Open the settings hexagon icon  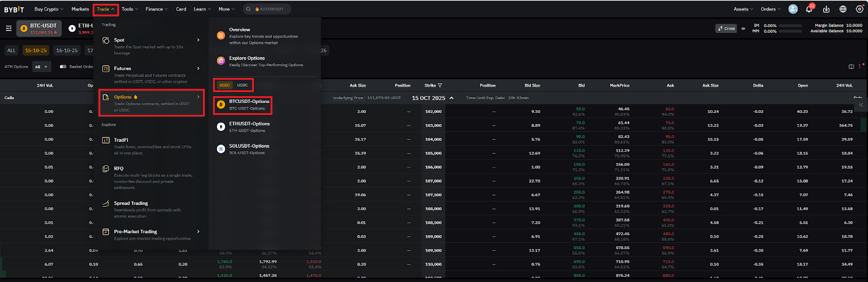coord(859,9)
